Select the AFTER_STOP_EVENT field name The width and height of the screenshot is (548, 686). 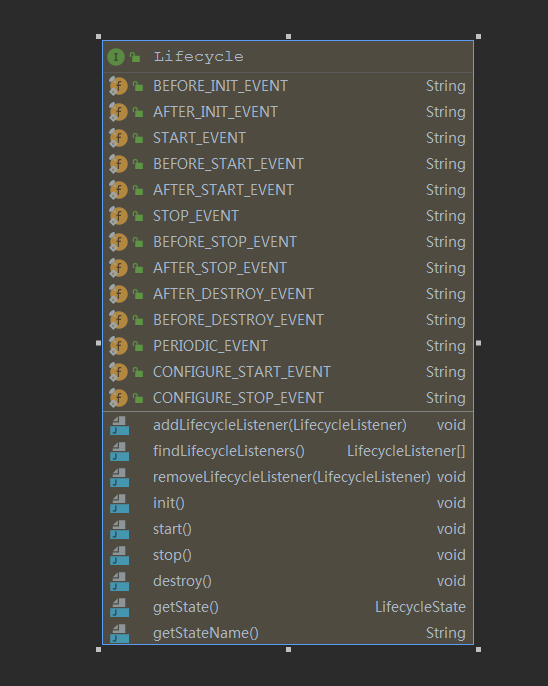[x=220, y=268]
